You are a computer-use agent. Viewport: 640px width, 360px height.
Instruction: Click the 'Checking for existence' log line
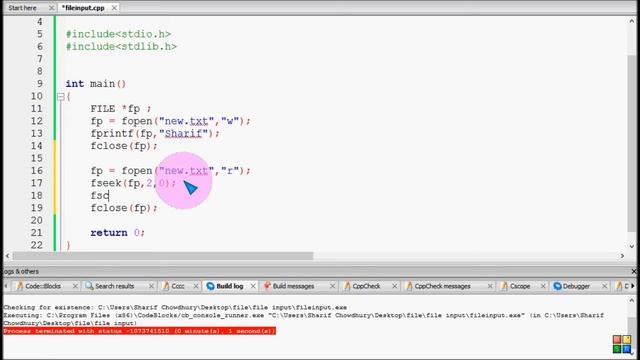pyautogui.click(x=175, y=307)
